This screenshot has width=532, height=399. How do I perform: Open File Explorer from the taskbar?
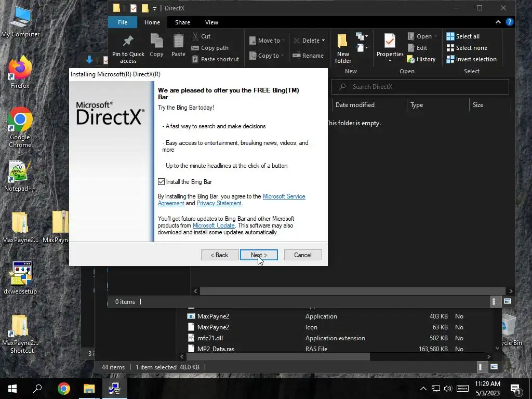point(89,389)
